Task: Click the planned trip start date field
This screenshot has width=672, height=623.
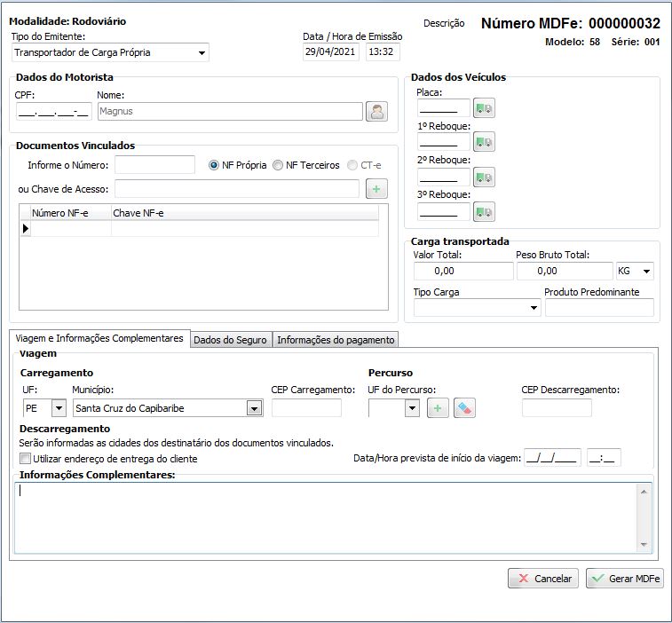Action: pyautogui.click(x=553, y=458)
